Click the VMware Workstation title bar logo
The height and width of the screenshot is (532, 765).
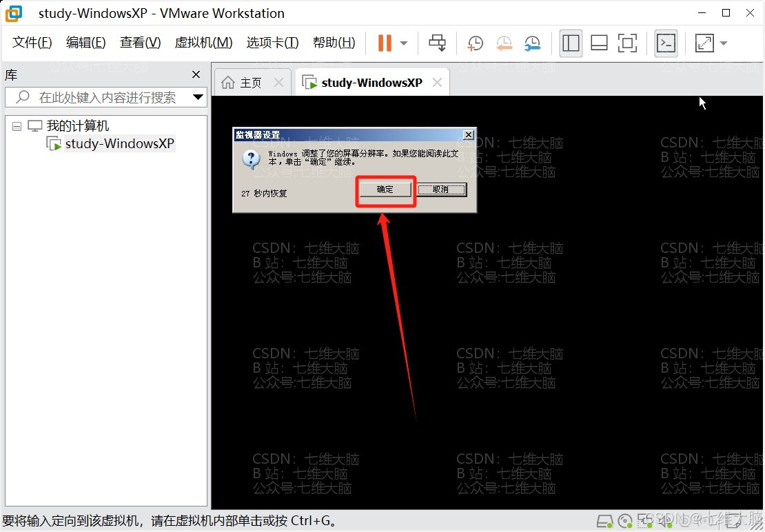pos(13,13)
